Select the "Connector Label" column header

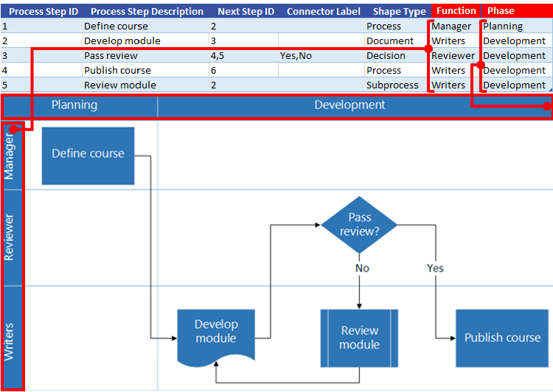(x=324, y=11)
